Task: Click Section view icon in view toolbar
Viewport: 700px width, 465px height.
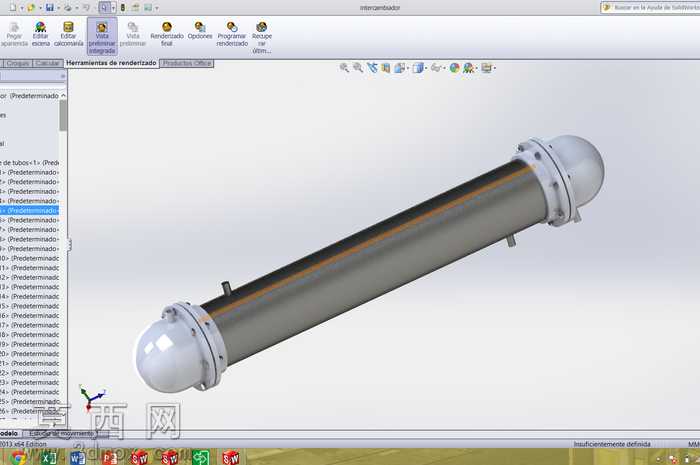Action: pos(386,68)
